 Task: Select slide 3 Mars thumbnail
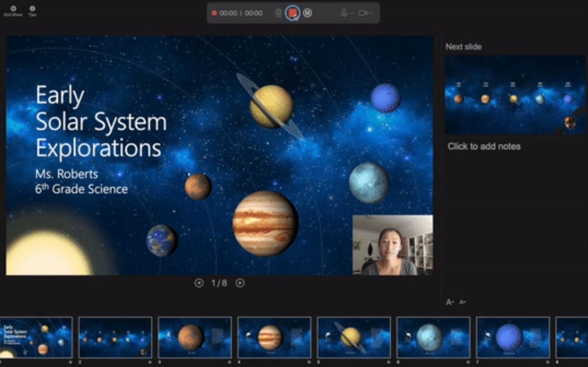click(194, 337)
